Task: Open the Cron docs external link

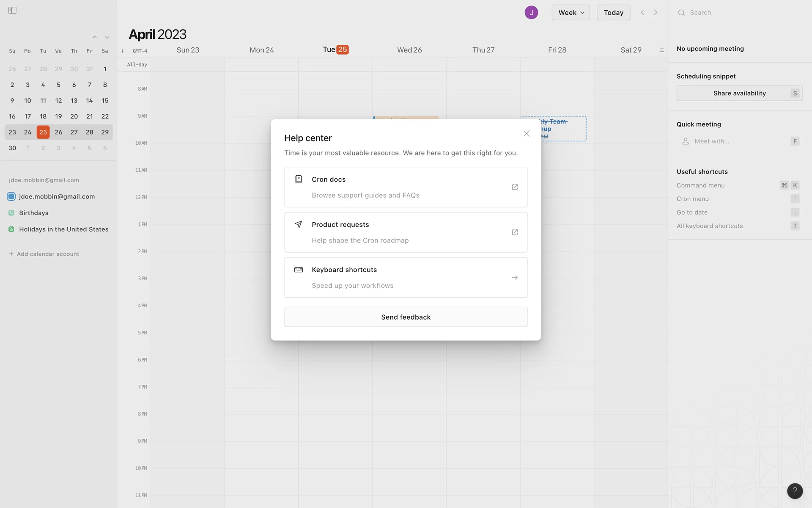Action: pyautogui.click(x=515, y=187)
